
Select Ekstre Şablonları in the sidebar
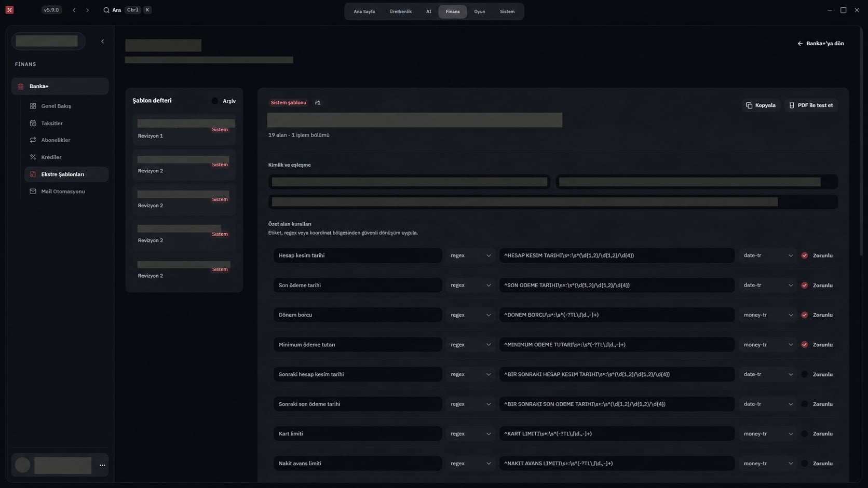coord(66,174)
